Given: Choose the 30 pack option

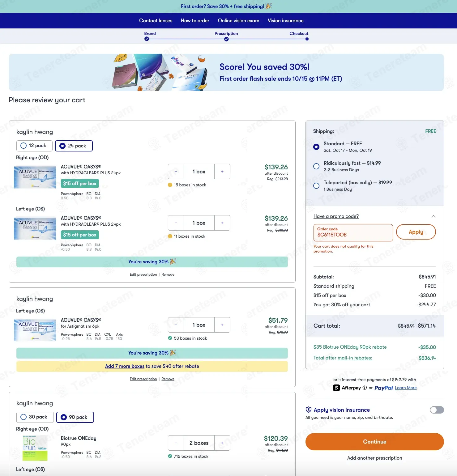Looking at the screenshot, I should tap(35, 417).
